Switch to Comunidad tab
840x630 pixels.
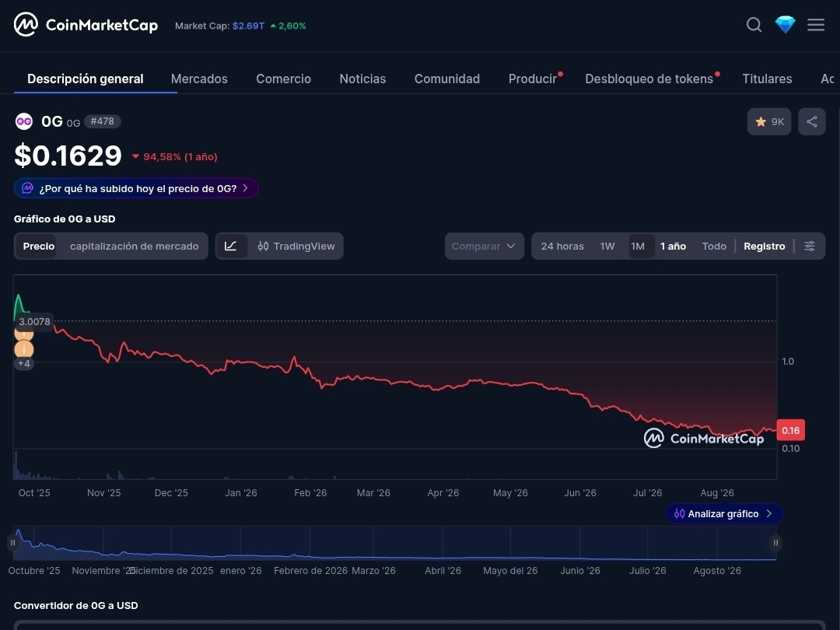(x=446, y=79)
